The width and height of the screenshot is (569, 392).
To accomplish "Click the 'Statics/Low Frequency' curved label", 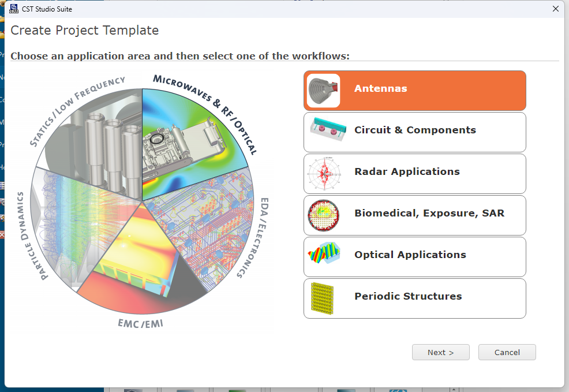I will pyautogui.click(x=77, y=111).
